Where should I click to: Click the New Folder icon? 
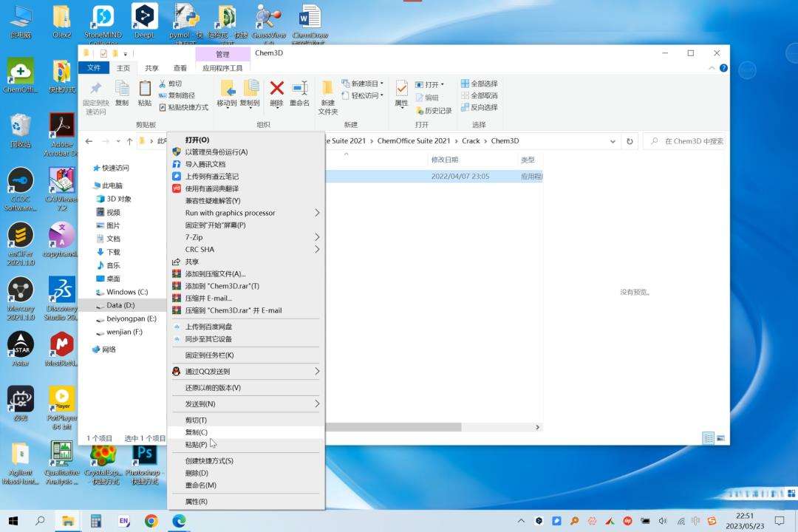tap(327, 89)
